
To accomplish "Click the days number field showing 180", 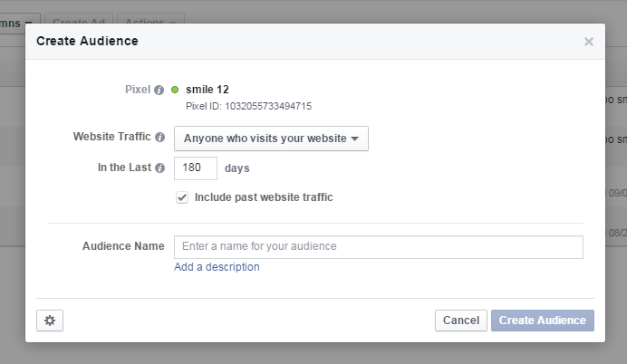I will (195, 168).
